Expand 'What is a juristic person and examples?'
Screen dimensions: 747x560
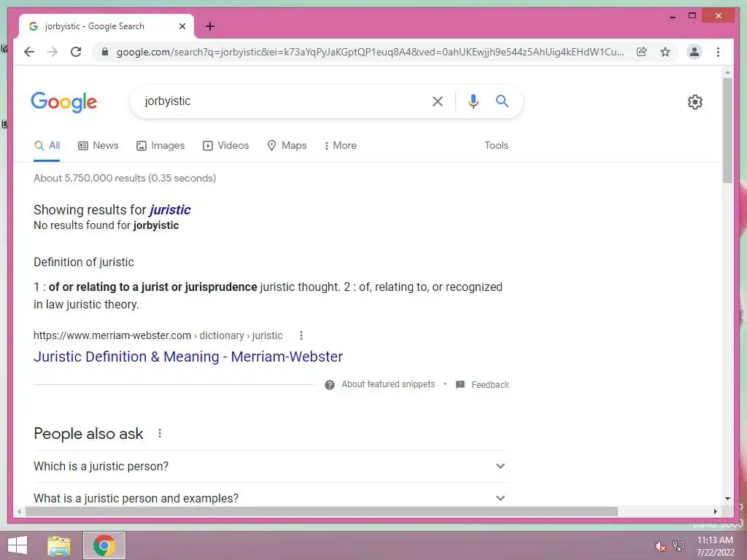[271, 497]
